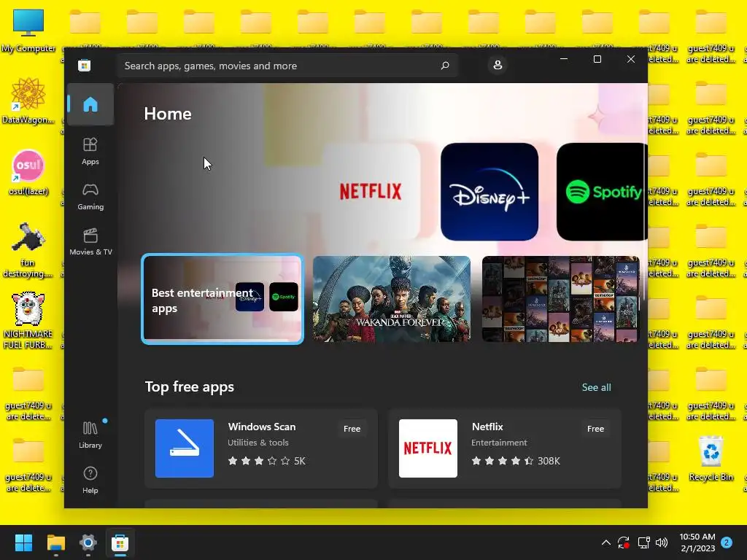This screenshot has height=560, width=747.
Task: Select fun destroying desktop icon
Action: (x=28, y=250)
